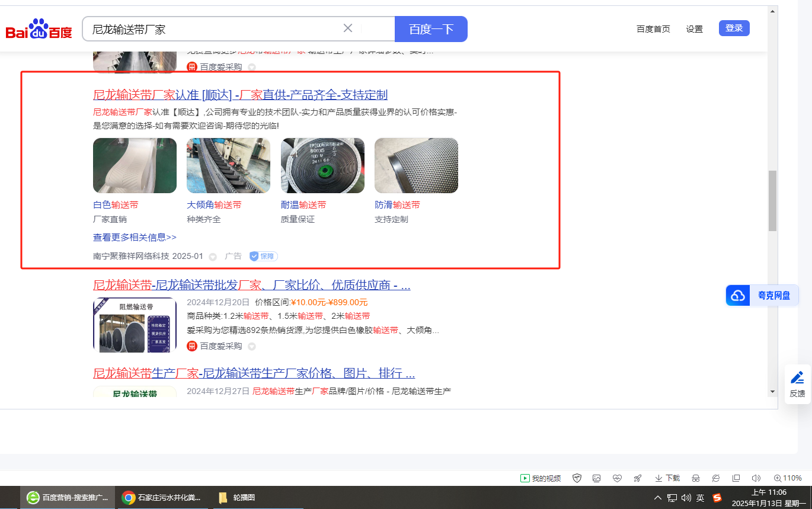Toggle the browser sound speaker icon
The image size is (812, 509).
click(x=756, y=478)
